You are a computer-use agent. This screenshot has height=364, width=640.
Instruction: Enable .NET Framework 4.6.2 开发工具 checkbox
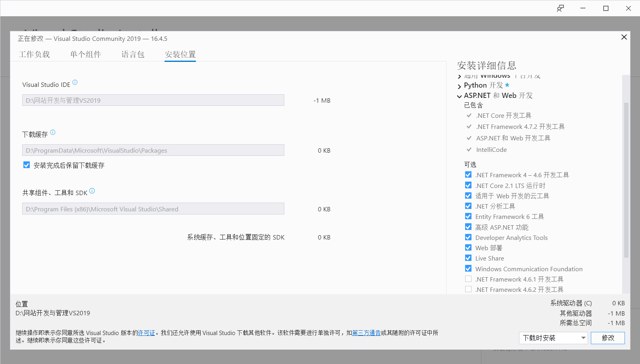(468, 289)
